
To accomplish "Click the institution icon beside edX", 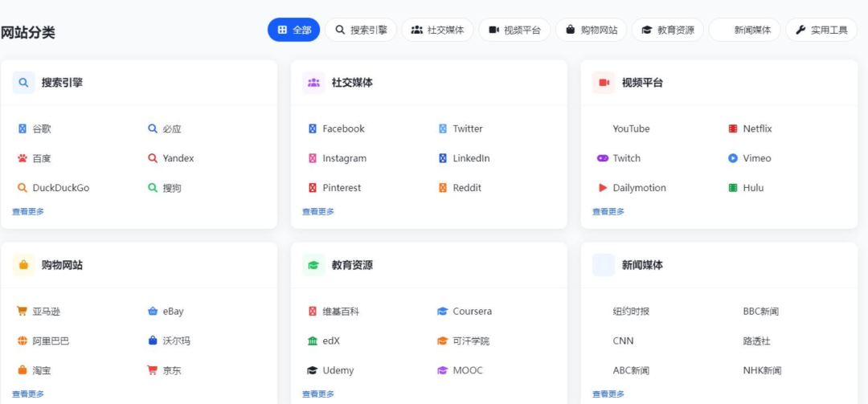I will point(312,341).
